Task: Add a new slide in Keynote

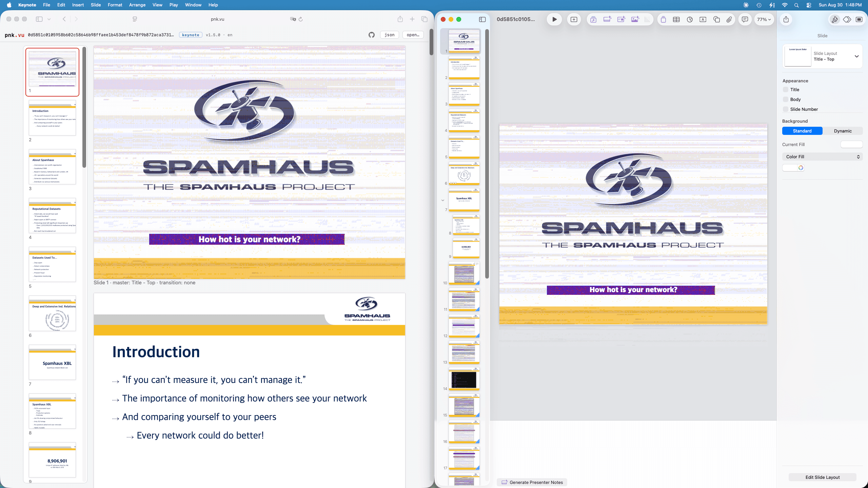Action: (574, 19)
